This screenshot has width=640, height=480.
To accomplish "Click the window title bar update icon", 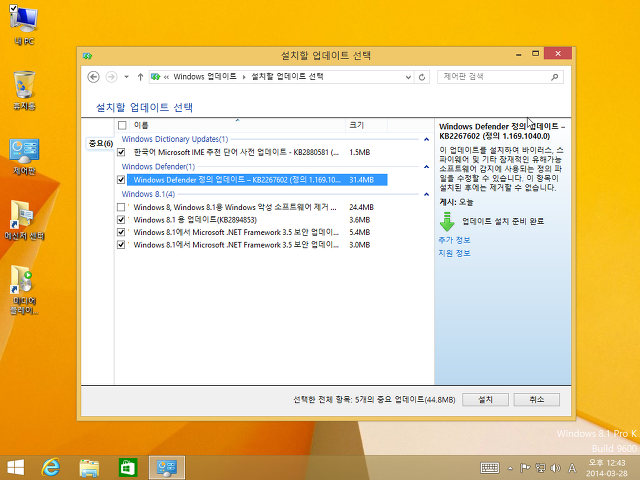I will point(87,56).
